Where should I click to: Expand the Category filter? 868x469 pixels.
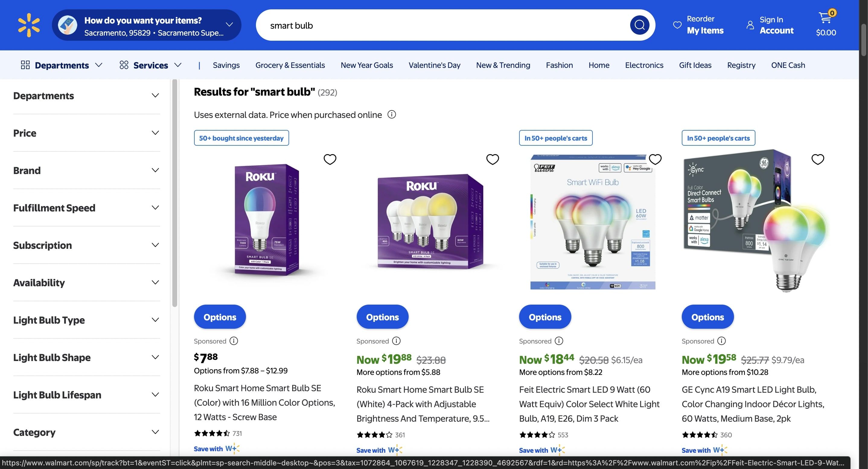tap(86, 432)
